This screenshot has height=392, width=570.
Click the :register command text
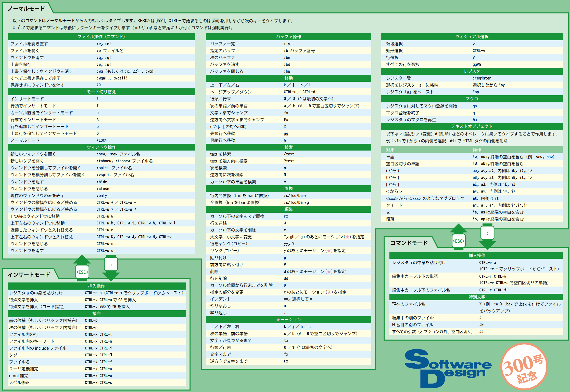482,78
